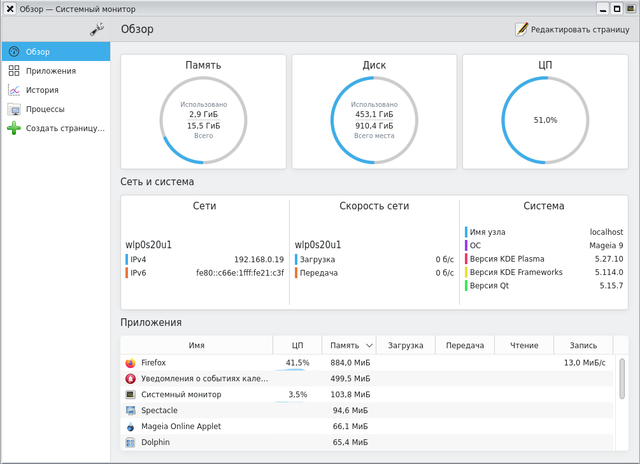Click the Firefox icon in applications table
The image size is (640, 464).
coord(130,363)
